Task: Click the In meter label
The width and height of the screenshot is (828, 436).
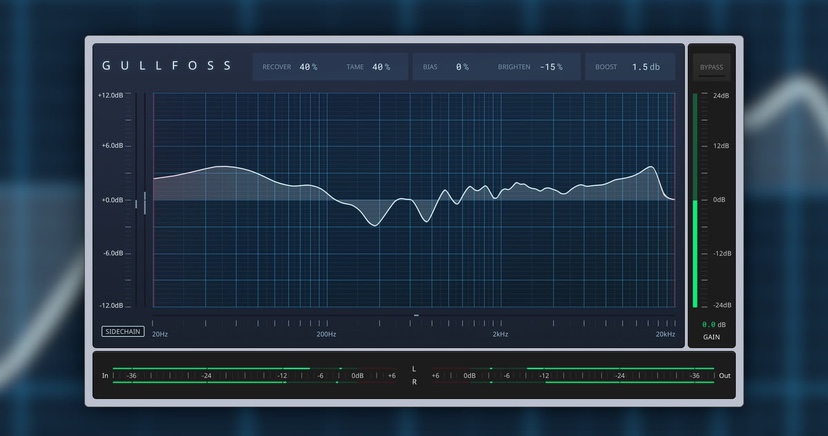Action: tap(105, 376)
